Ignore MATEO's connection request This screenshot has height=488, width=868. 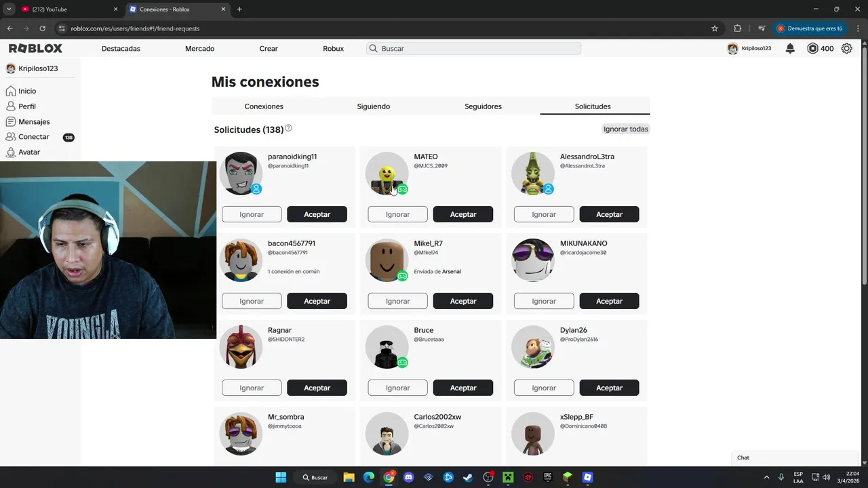(397, 214)
